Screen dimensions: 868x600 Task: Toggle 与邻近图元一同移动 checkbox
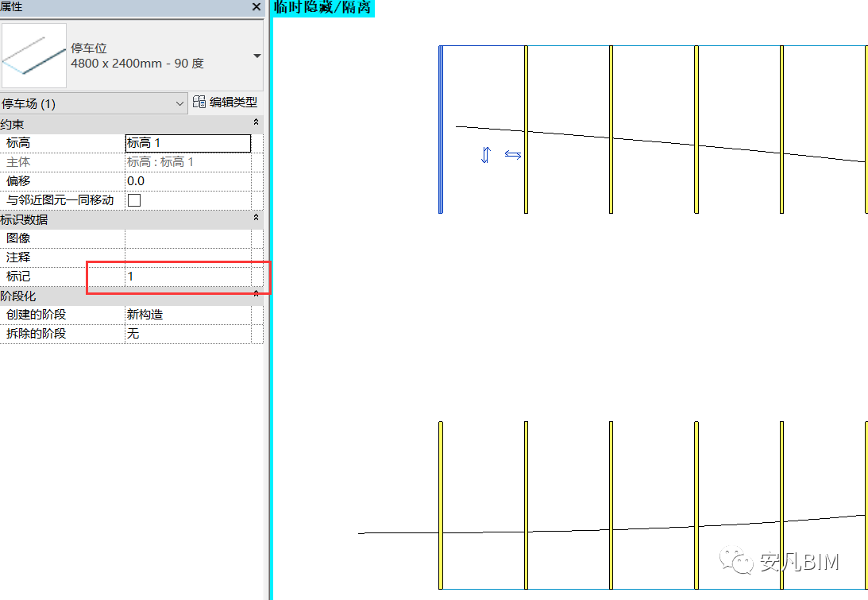click(134, 200)
